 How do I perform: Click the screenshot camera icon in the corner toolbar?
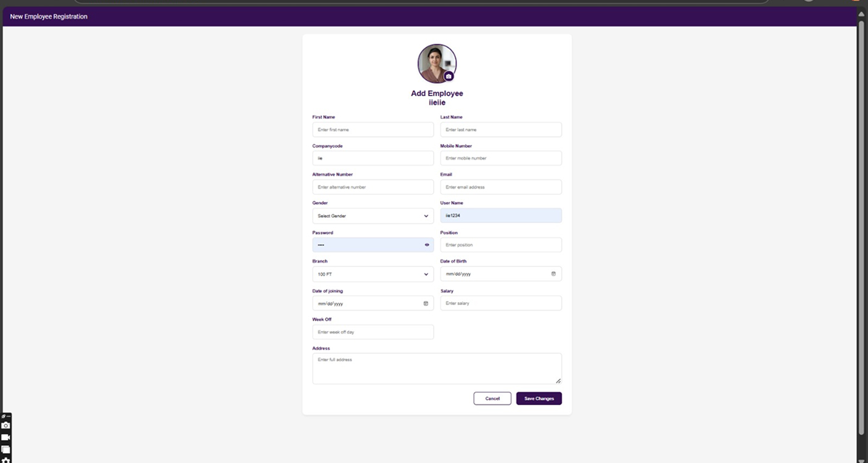[6, 425]
